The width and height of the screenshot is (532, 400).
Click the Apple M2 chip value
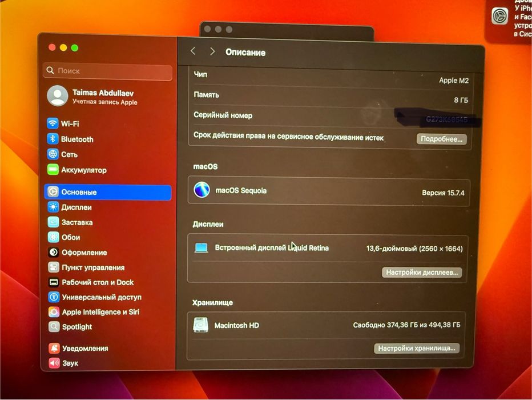pos(454,80)
